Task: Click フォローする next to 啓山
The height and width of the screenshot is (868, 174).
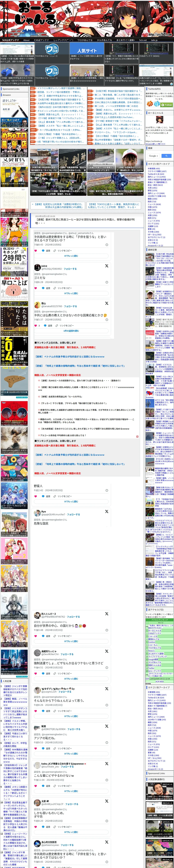Action: [x=70, y=306]
